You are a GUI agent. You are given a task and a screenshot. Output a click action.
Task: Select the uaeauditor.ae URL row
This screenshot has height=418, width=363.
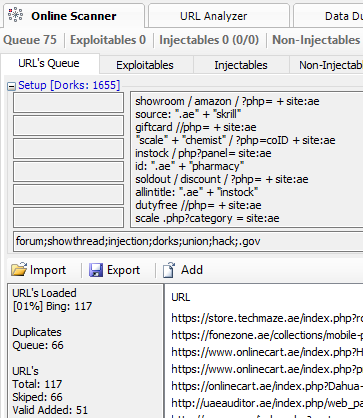(267, 403)
